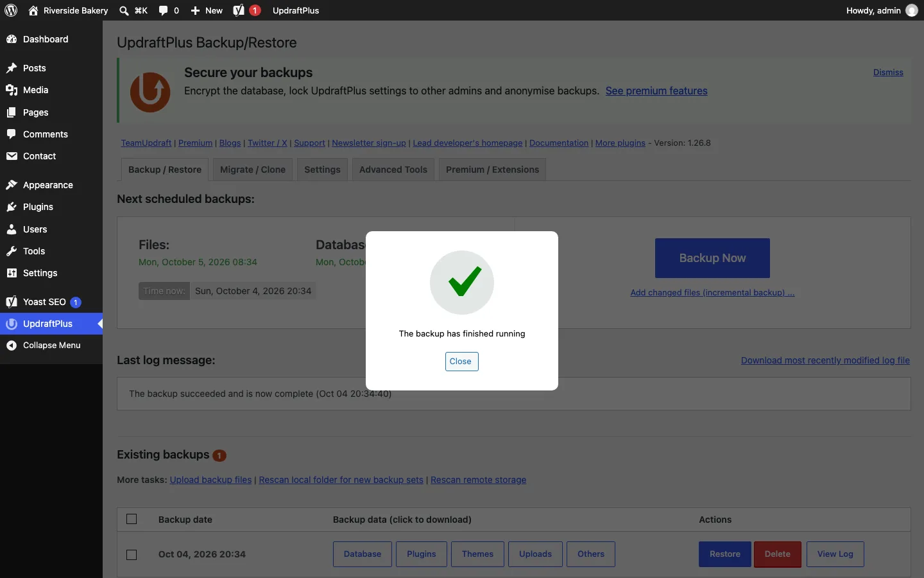Click the UpdraftPlus logo in notice
Screen dimensions: 924x578
150,92
